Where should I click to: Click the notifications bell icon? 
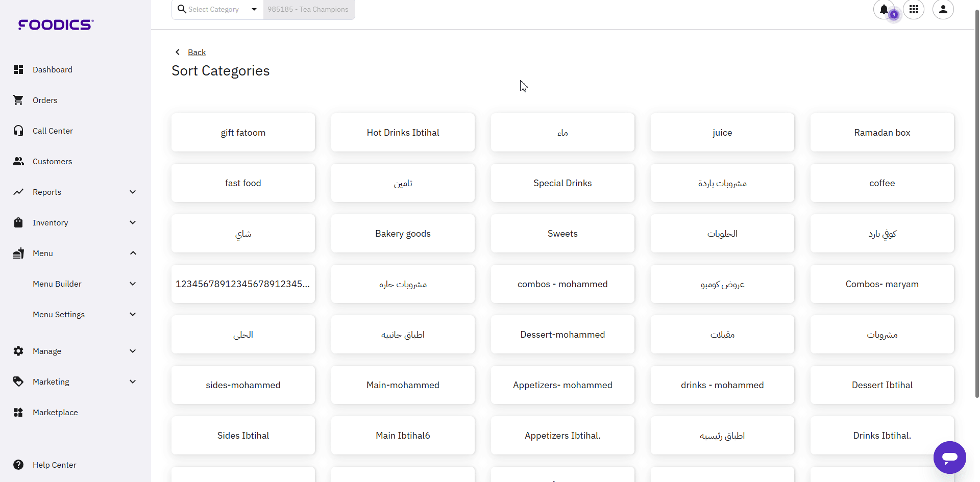tap(884, 9)
